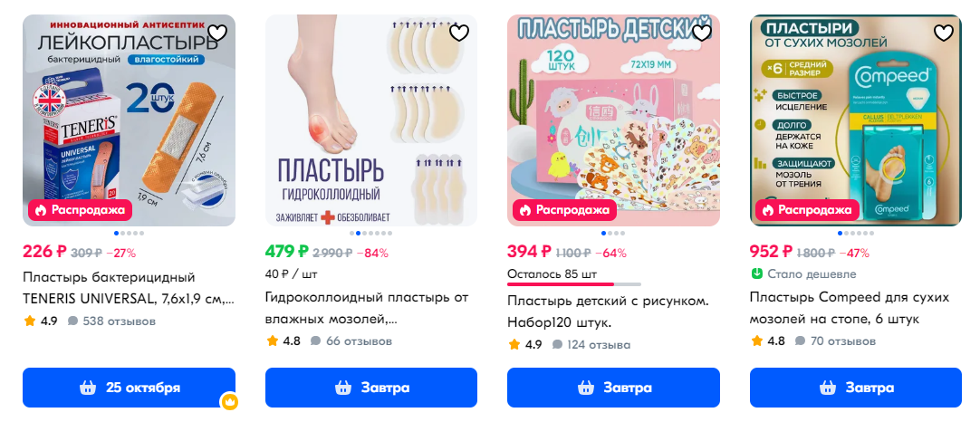Add TENERIS plaster to favorites via heart
This screenshot has height=422, width=980.
(216, 33)
